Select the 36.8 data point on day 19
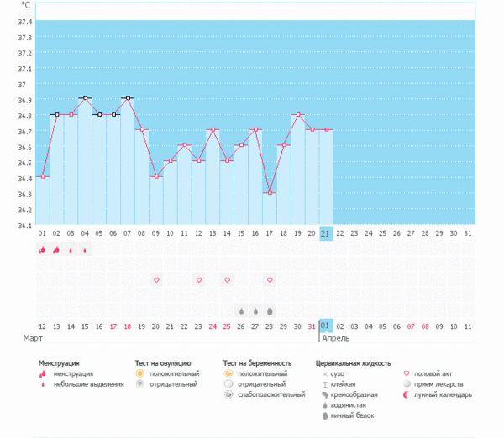The image size is (504, 438). pyautogui.click(x=298, y=115)
